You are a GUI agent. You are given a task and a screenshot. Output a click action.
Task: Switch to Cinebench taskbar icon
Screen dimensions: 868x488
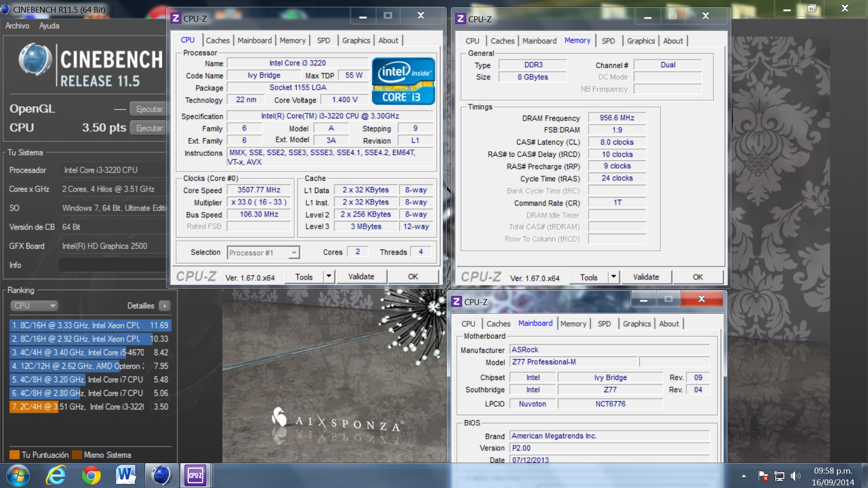pyautogui.click(x=161, y=475)
